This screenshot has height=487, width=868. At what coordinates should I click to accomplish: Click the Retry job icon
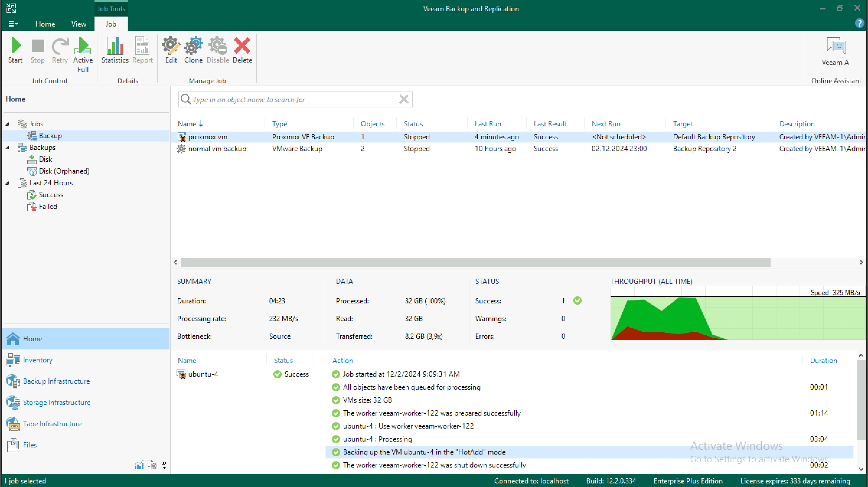(x=60, y=50)
